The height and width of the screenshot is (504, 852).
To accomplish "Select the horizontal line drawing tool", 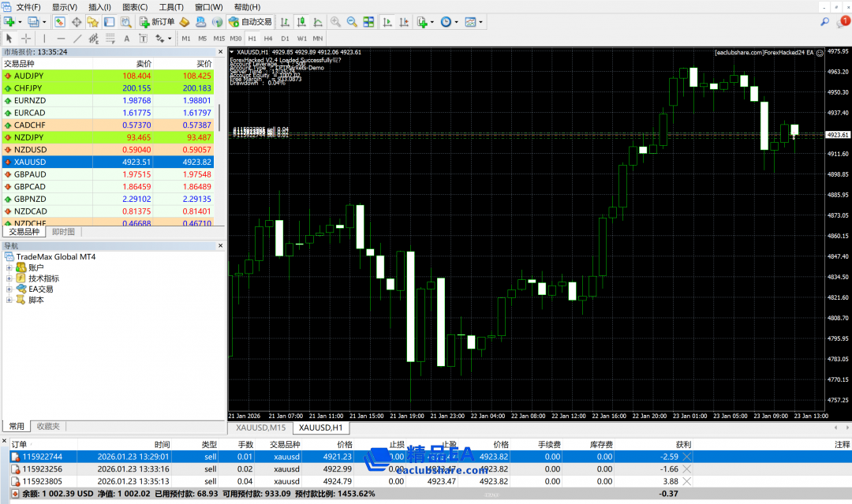I will [x=61, y=38].
